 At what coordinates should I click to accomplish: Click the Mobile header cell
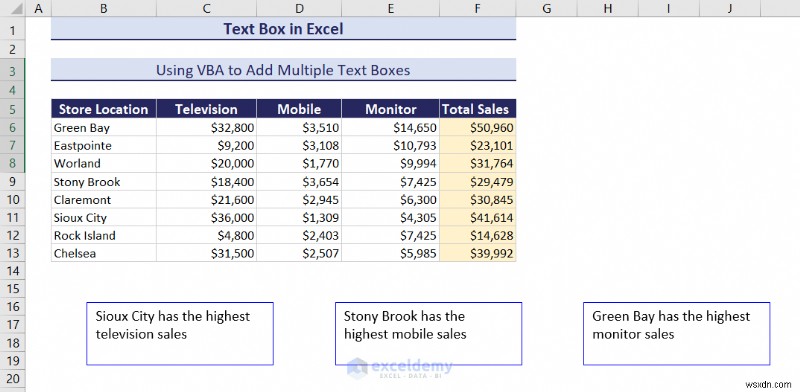click(x=299, y=109)
